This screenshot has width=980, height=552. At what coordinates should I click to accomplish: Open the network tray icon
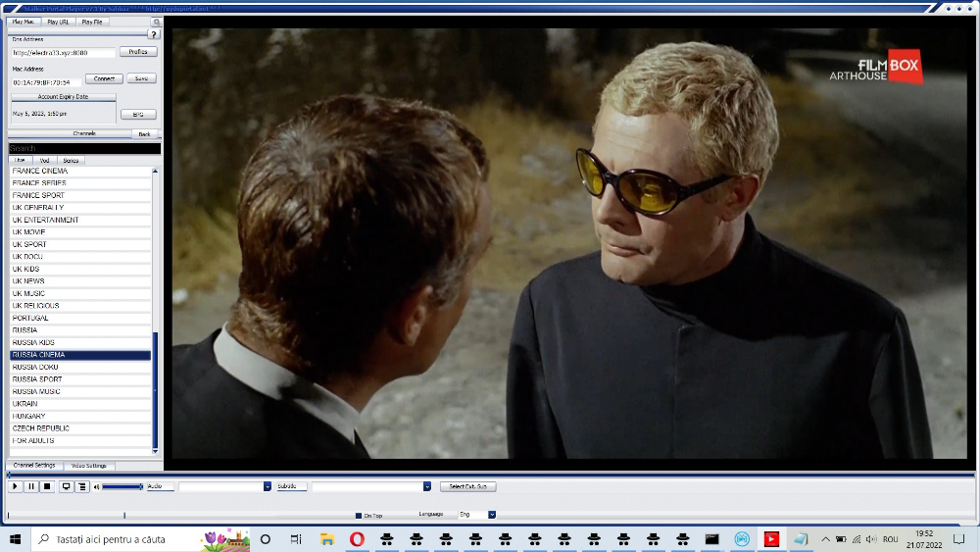point(857,539)
